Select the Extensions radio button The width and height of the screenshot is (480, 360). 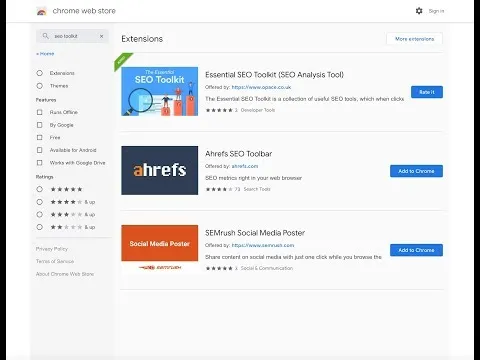(x=40, y=73)
